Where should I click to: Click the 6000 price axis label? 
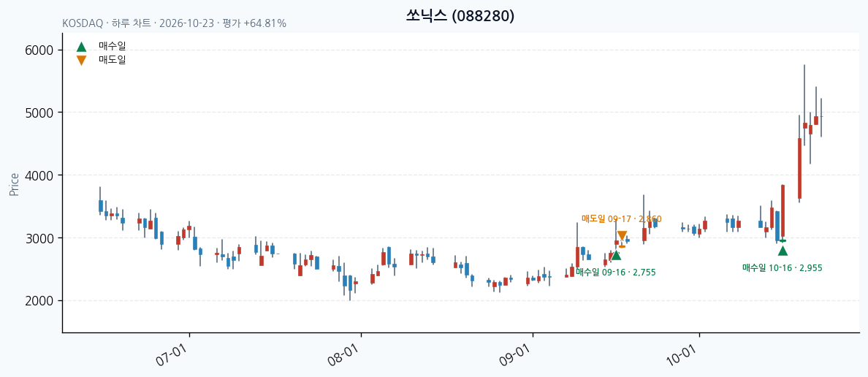(x=39, y=50)
